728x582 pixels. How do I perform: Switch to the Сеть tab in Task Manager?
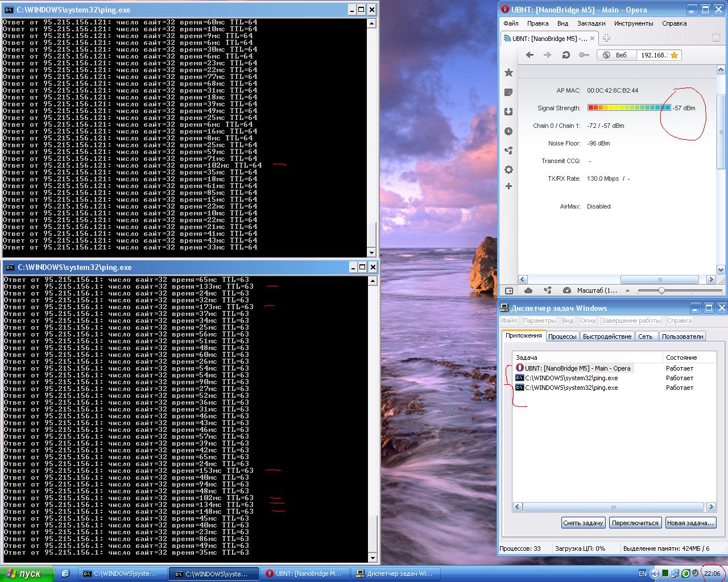click(x=645, y=336)
